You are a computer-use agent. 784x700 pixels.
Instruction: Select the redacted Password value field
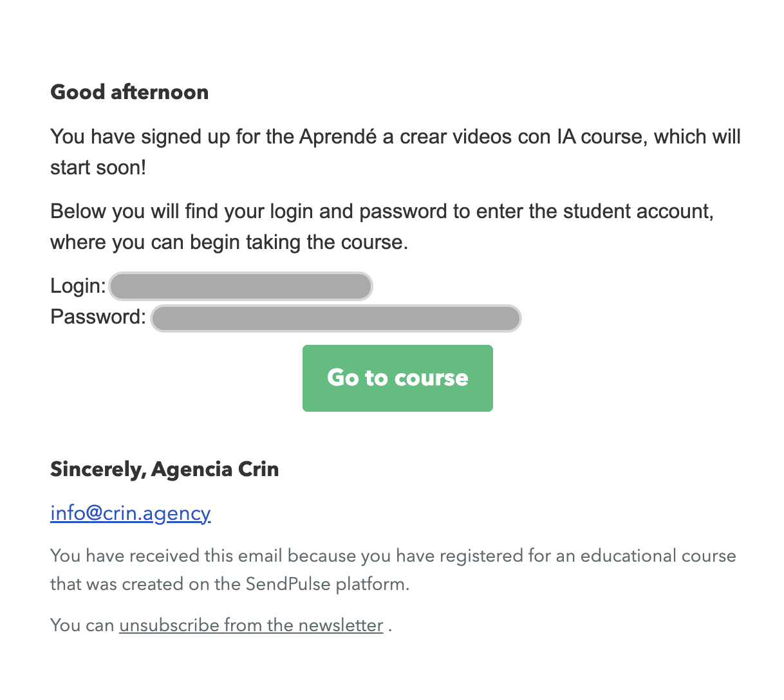336,318
